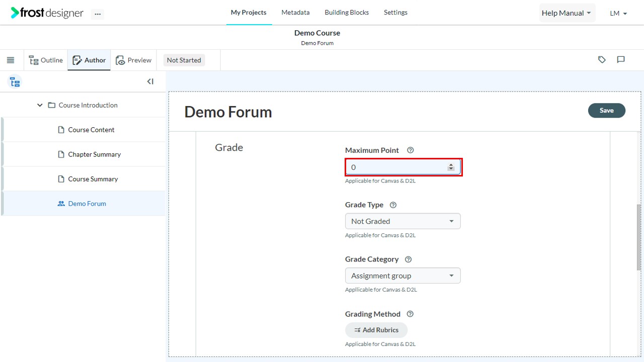Click the tags icon
The width and height of the screenshot is (644, 362).
tap(602, 60)
